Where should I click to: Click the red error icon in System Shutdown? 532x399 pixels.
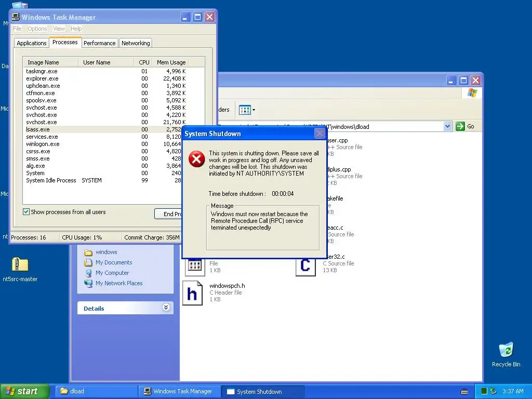[197, 159]
